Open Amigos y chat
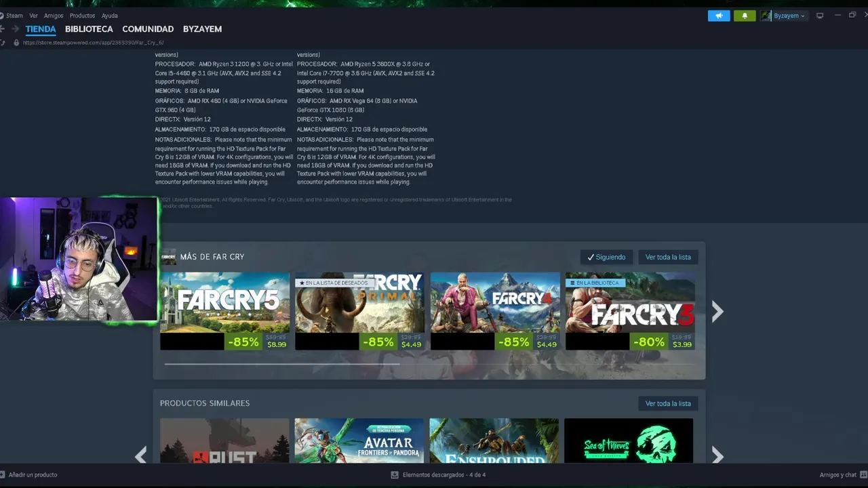 (838, 474)
